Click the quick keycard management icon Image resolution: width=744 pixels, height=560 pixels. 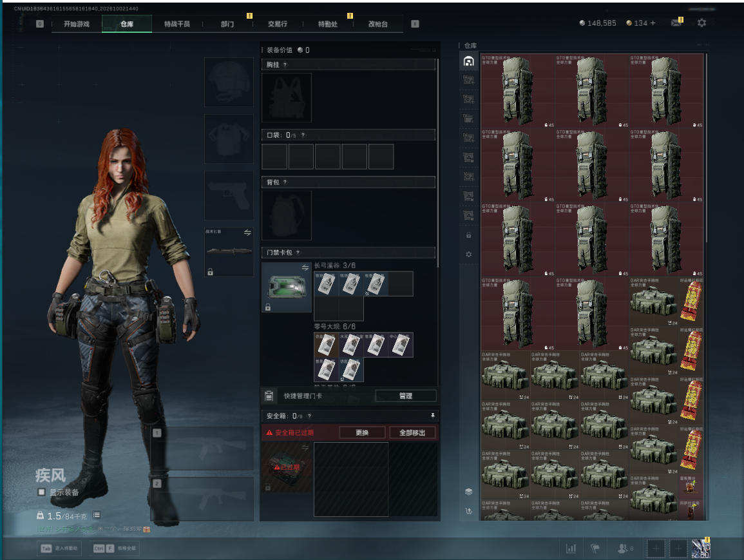(269, 395)
